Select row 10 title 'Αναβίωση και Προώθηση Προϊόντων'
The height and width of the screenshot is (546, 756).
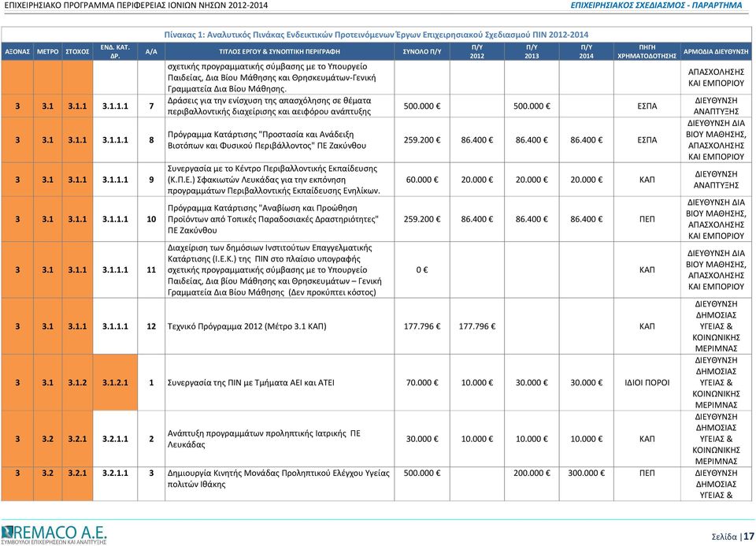point(273,219)
